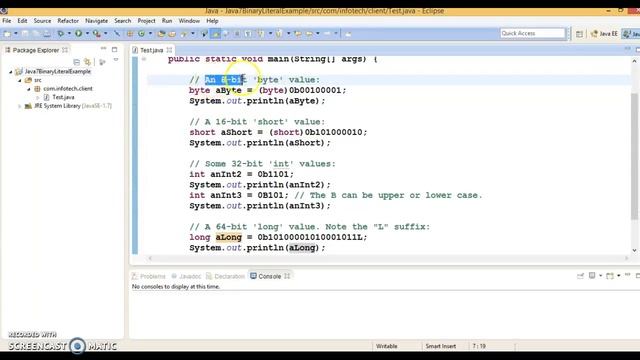Open the New Java Class dropdown arrow
640x360 pixels.
pyautogui.click(x=150, y=33)
